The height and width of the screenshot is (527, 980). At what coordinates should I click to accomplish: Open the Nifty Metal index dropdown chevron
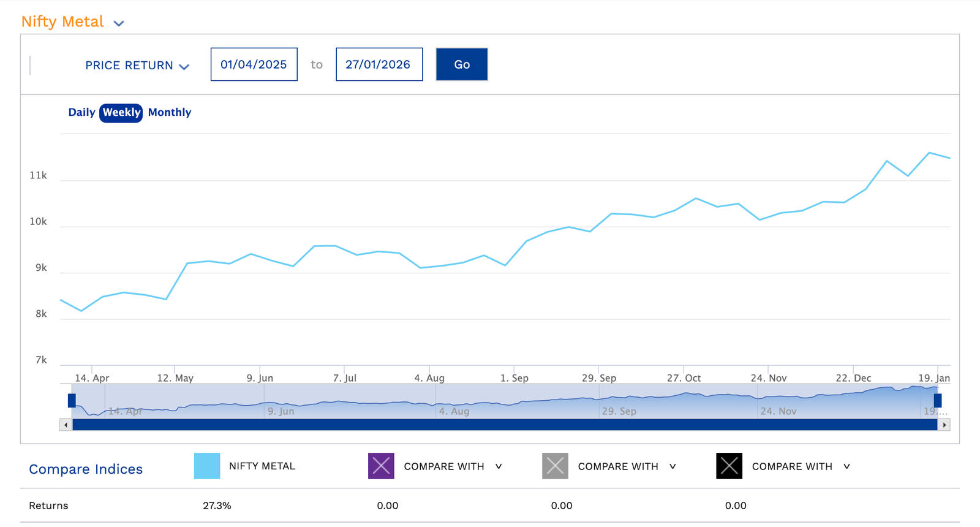(119, 23)
